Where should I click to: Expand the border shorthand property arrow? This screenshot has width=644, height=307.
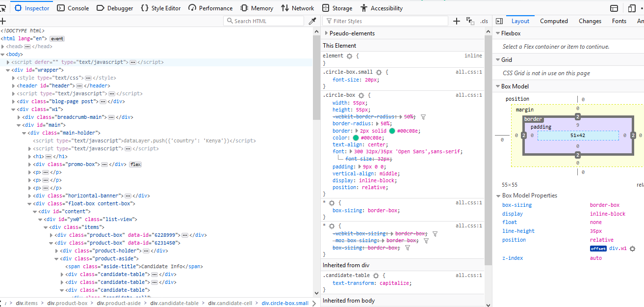(x=357, y=131)
